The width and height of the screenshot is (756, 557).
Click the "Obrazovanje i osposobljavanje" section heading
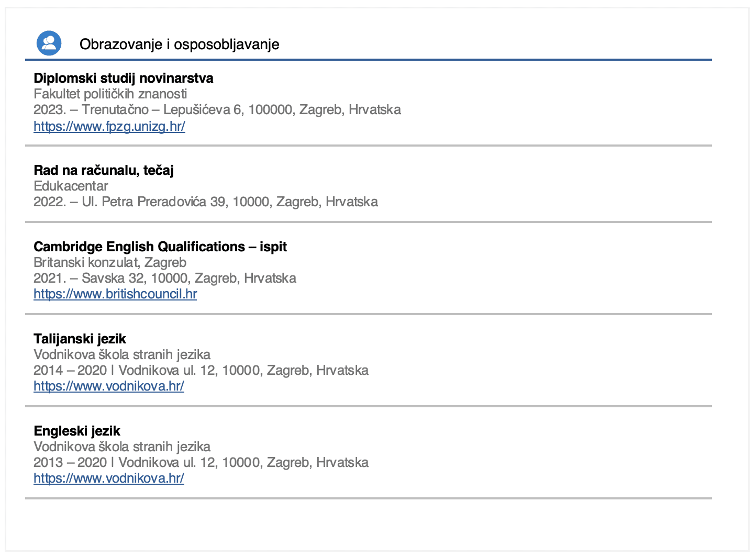(x=179, y=44)
